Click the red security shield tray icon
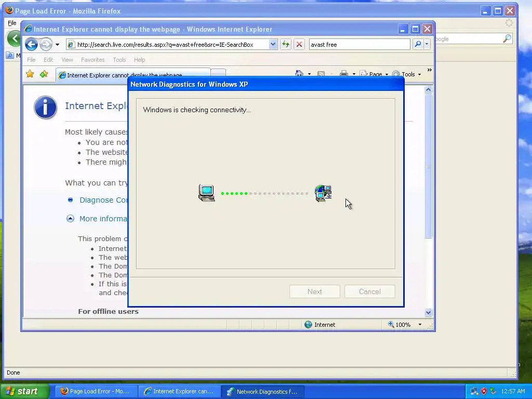Screen dimensions: 532x399 (484, 391)
